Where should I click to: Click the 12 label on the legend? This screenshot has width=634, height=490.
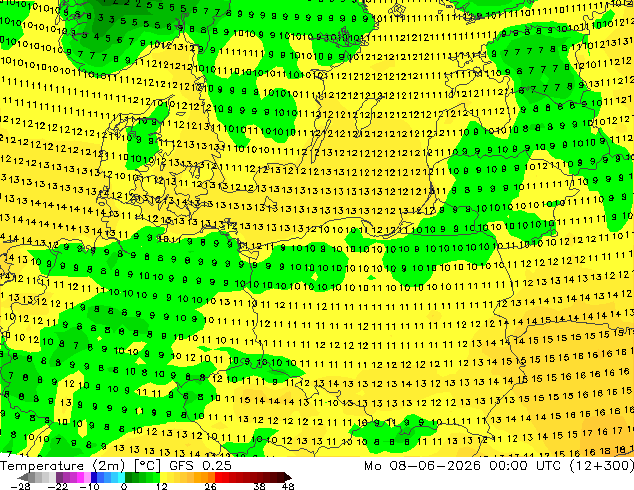tap(162, 486)
